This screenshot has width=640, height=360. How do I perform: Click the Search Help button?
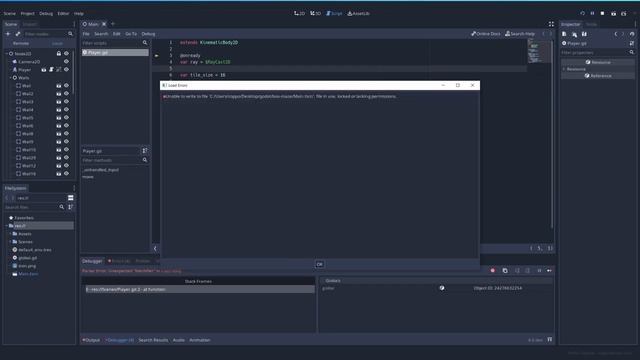[x=520, y=34]
